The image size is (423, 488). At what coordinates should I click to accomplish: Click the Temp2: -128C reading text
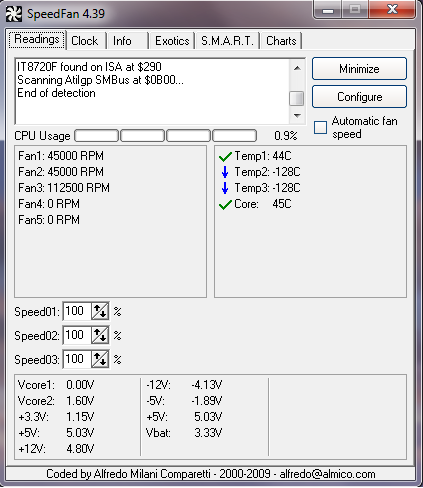[x=267, y=172]
